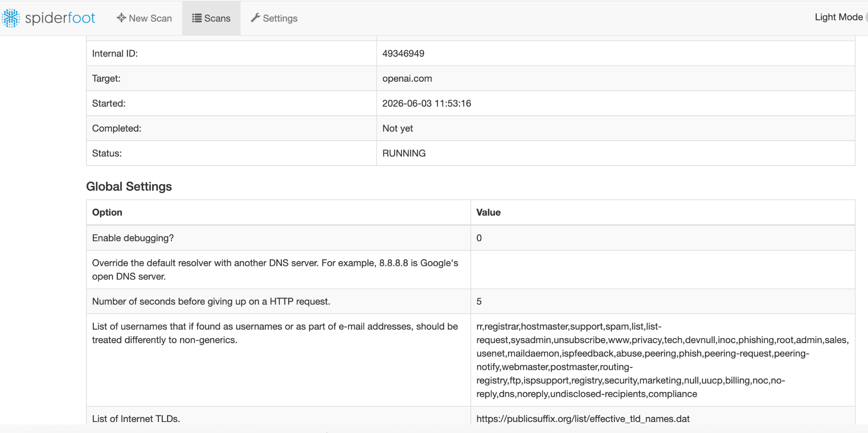Viewport: 868px width, 433px height.
Task: Click the Internal ID label
Action: [115, 53]
